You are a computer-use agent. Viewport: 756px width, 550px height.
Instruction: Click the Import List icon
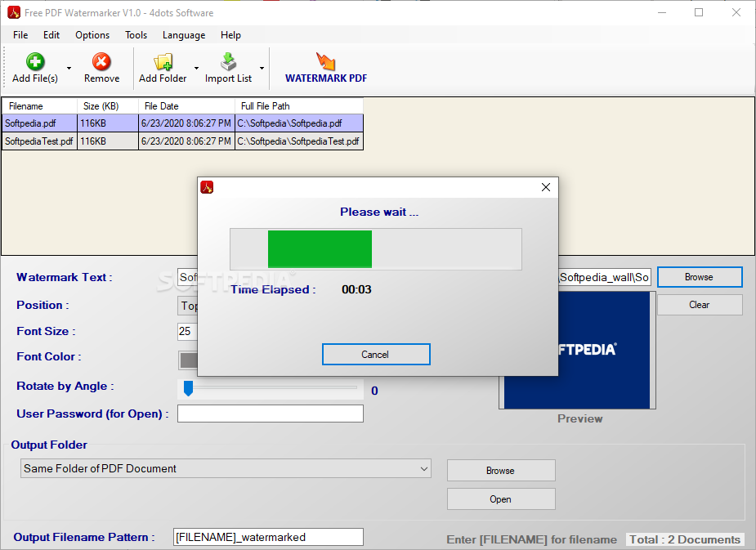[228, 61]
